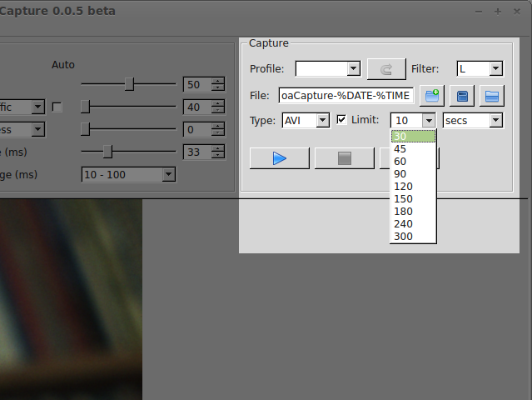This screenshot has width=532, height=400.
Task: Click the open folder icon after the File field
Action: pos(492,96)
